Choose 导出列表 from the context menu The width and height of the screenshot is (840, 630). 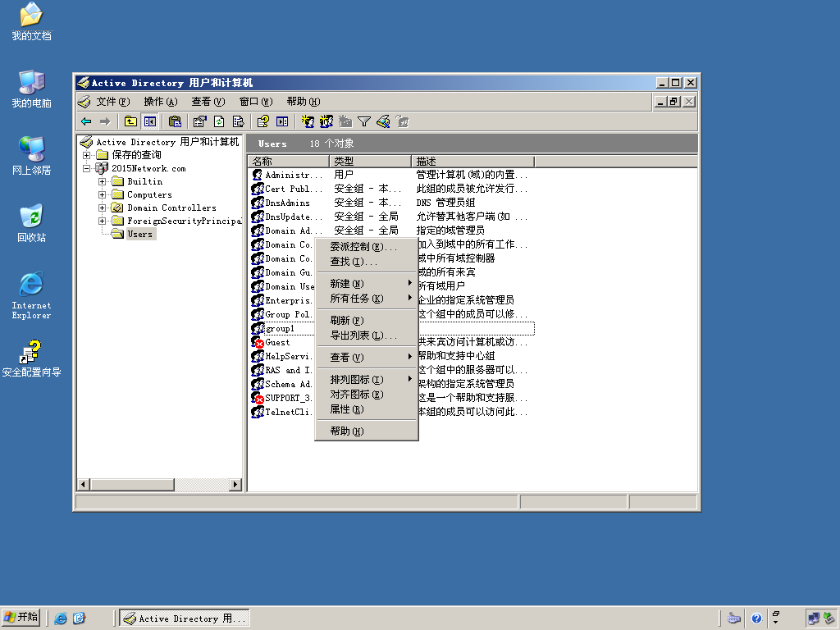[367, 336]
